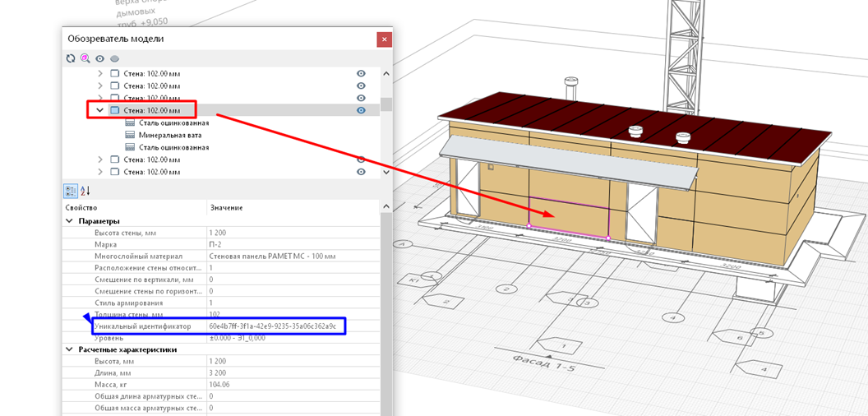Click the properties grid scrollbar thumb

[x=386, y=313]
